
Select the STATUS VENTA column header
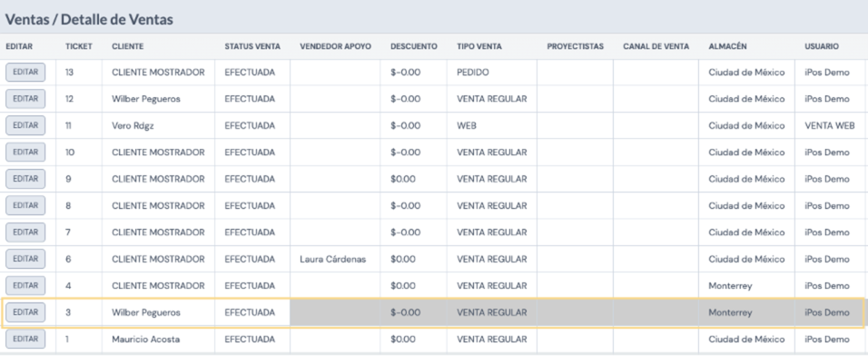point(252,46)
